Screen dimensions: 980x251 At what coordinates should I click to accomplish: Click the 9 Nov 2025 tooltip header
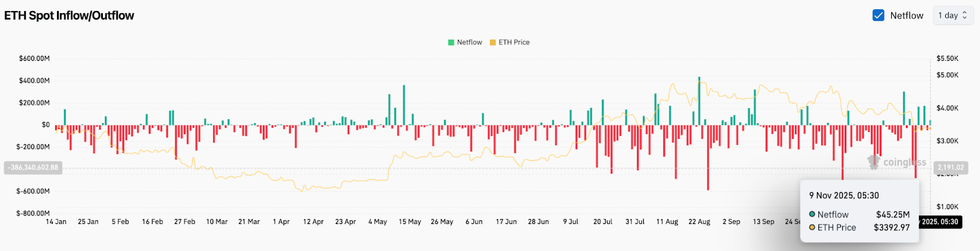tap(844, 195)
